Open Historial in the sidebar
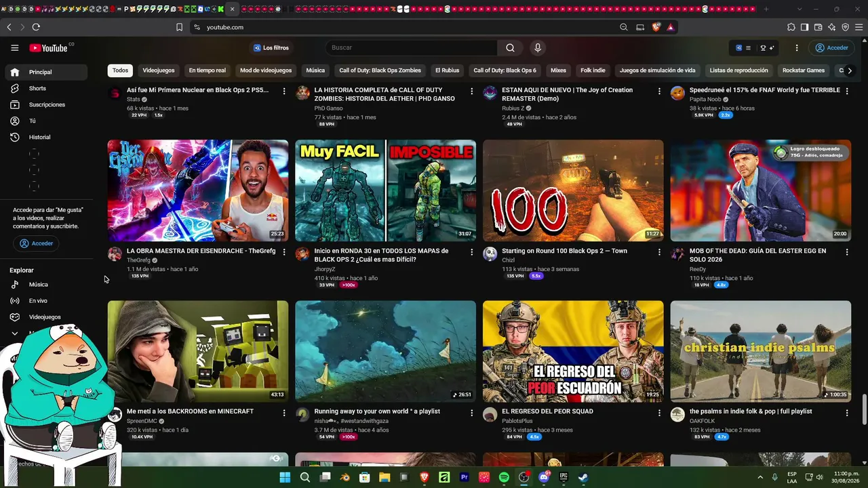The image size is (868, 488). [x=46, y=137]
